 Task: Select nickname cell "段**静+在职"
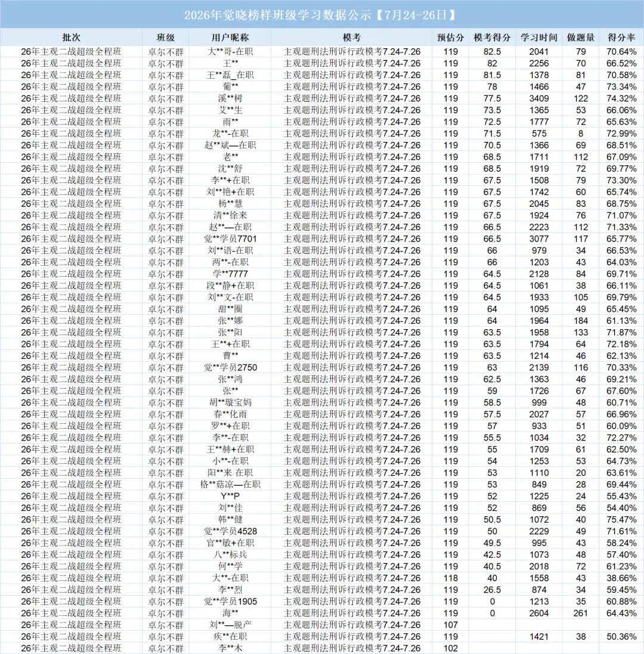pyautogui.click(x=230, y=286)
